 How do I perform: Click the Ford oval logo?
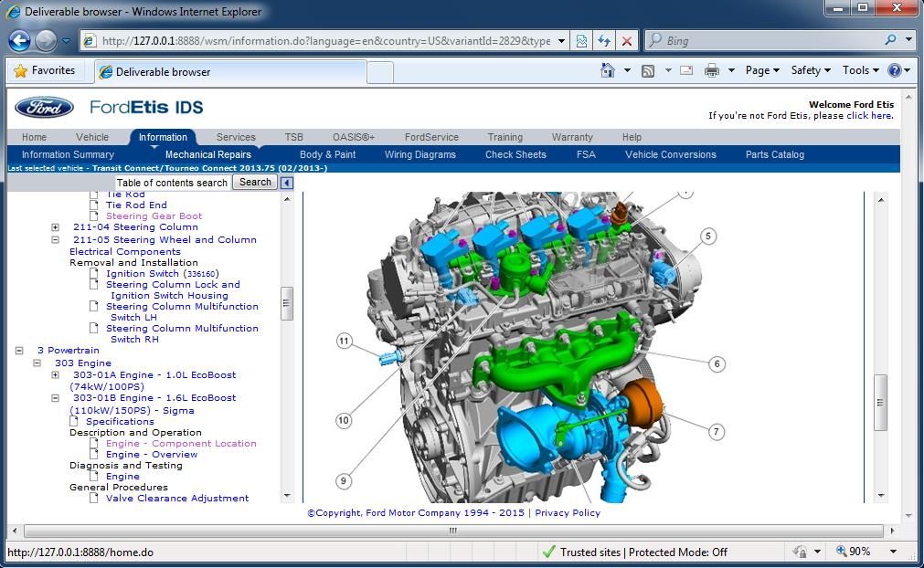(44, 107)
